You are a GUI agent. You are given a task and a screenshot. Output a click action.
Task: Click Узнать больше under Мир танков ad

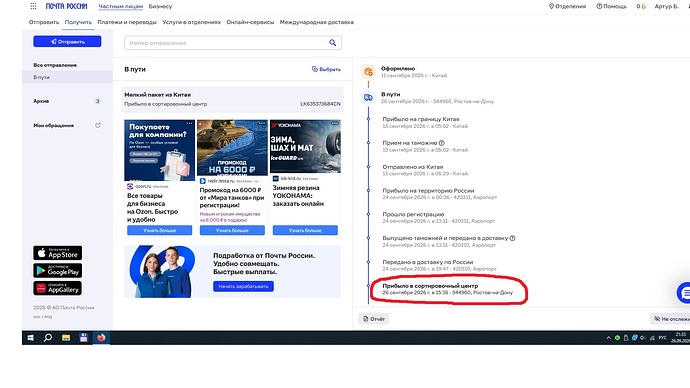pyautogui.click(x=232, y=230)
